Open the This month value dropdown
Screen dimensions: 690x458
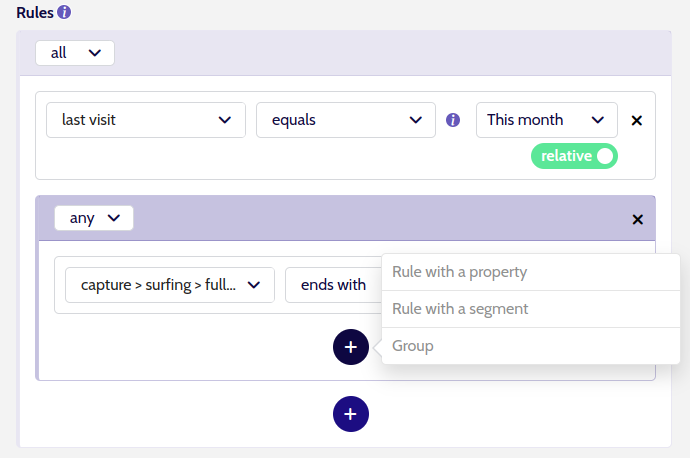(547, 120)
